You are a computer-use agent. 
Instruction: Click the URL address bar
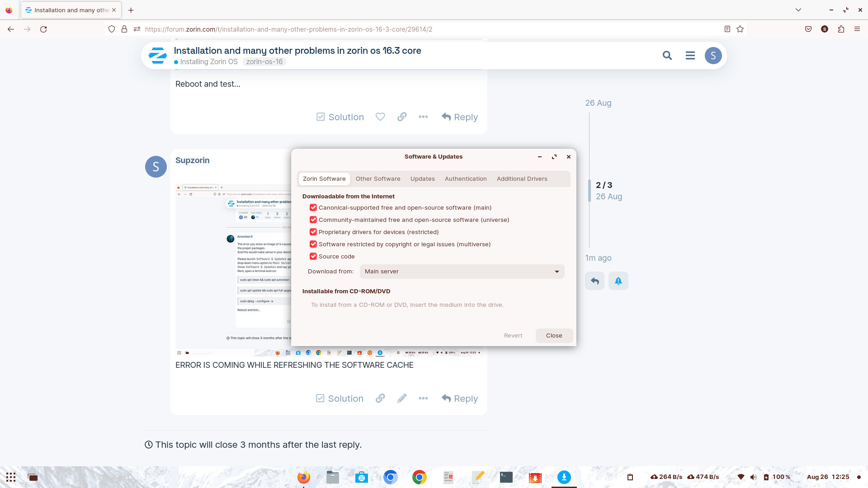pos(425,29)
